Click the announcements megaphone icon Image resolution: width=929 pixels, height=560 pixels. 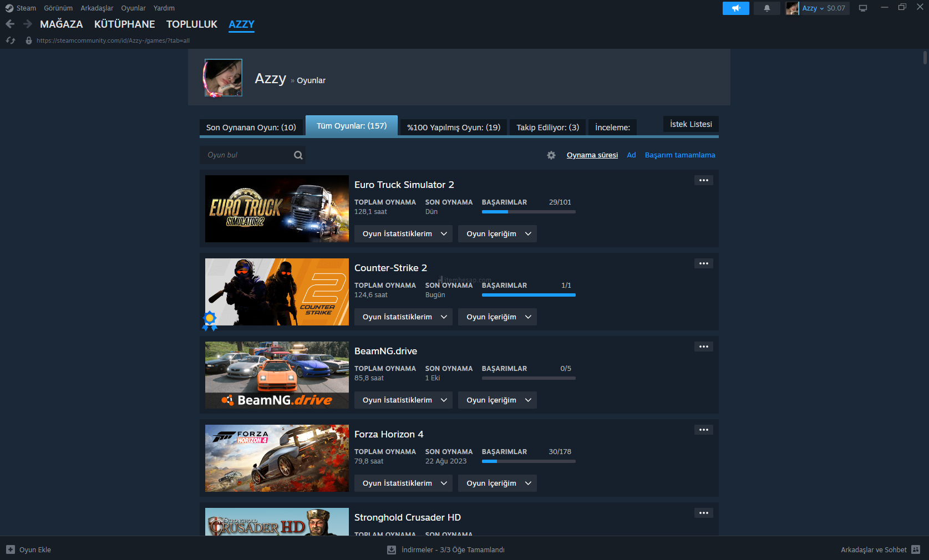[x=735, y=8]
